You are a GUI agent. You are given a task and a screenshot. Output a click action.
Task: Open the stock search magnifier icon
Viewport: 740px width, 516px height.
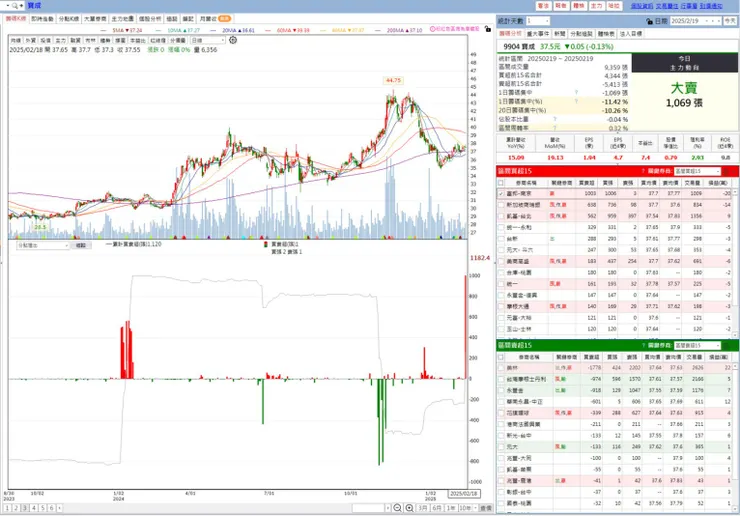(x=15, y=6)
